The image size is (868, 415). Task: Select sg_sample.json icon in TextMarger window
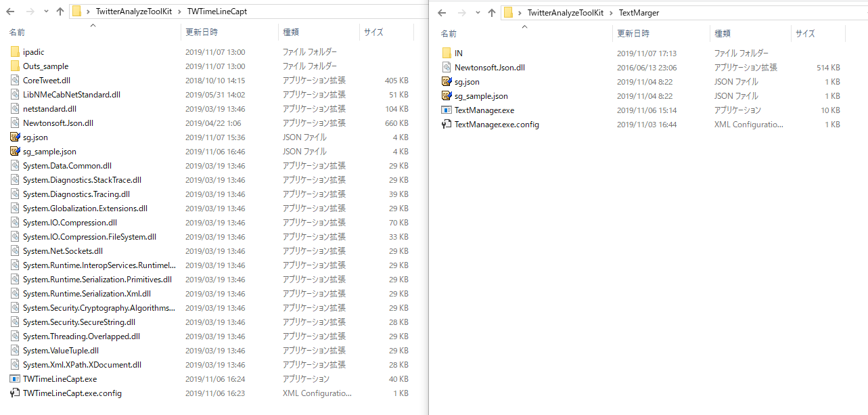click(447, 96)
